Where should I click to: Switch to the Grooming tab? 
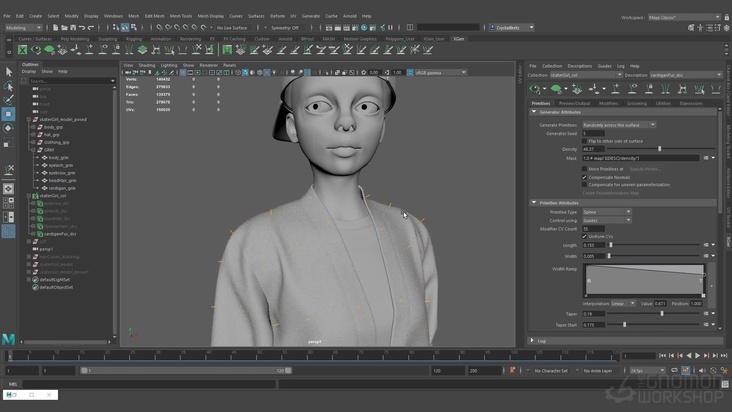click(x=637, y=103)
